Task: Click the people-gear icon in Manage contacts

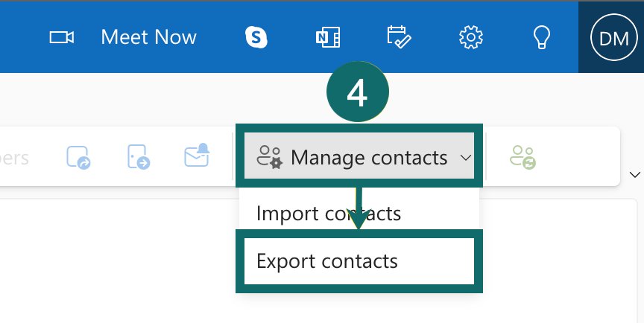Action: (268, 157)
